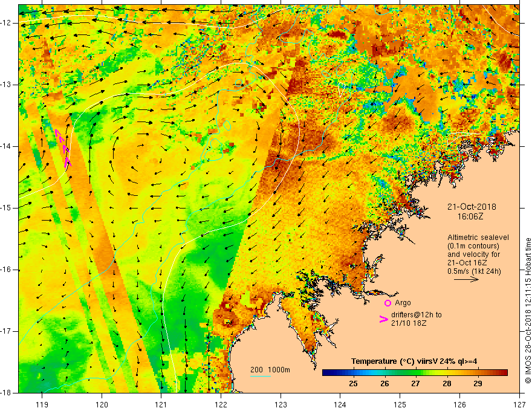Image resolution: width=532 pixels, height=411 pixels.
Task: Click the magenta drifters arrowhead symbol in the legend
Action: [x=383, y=319]
